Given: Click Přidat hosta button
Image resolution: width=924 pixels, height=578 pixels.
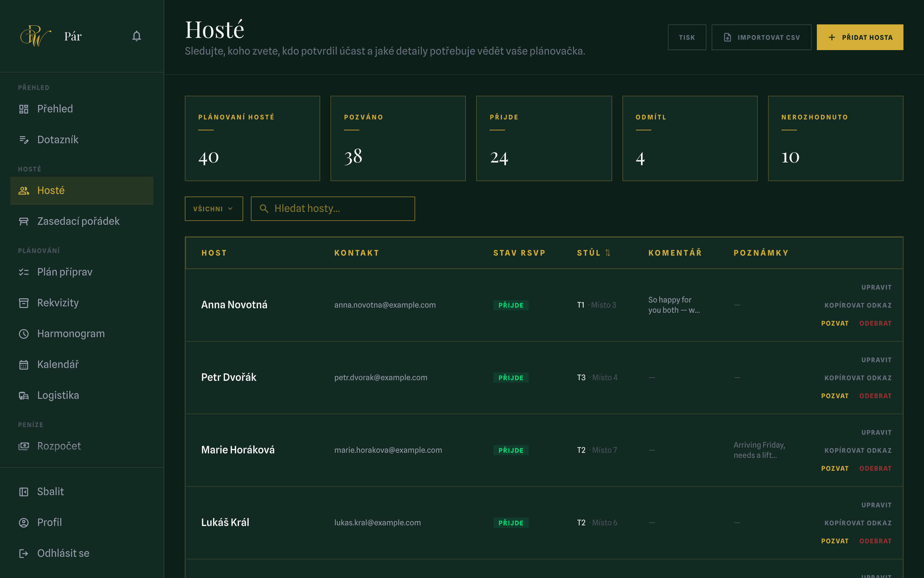Looking at the screenshot, I should pos(860,38).
